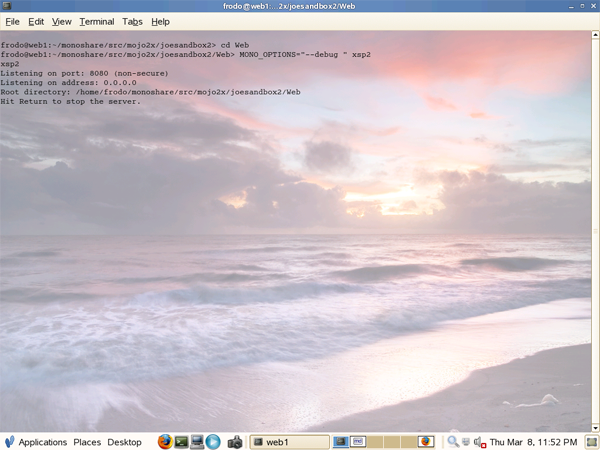Viewport: 600px width, 450px height.
Task: Expand the Desktop panel menu
Action: [124, 442]
